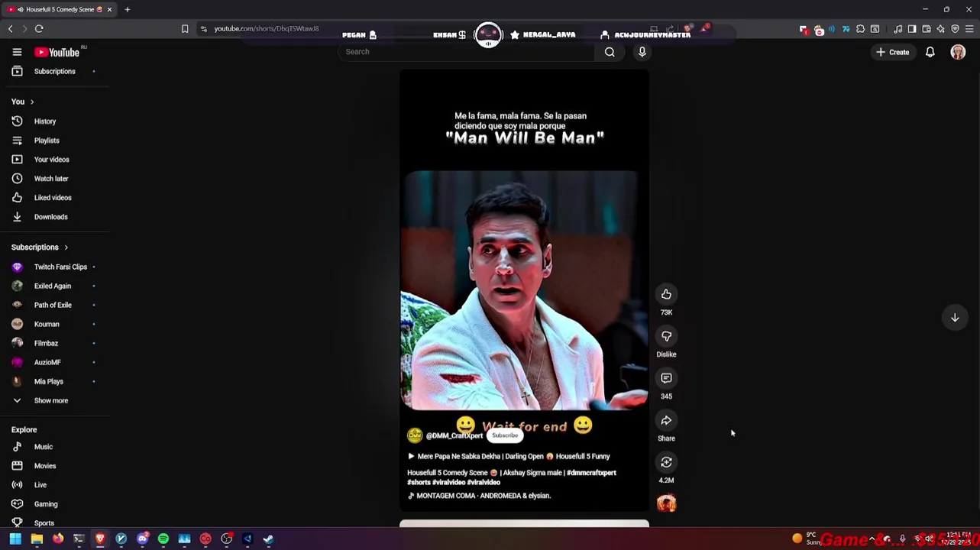Screen dimensions: 980x550
Task: Select the Housefull 5 Comedy Scene tab
Action: (59, 9)
